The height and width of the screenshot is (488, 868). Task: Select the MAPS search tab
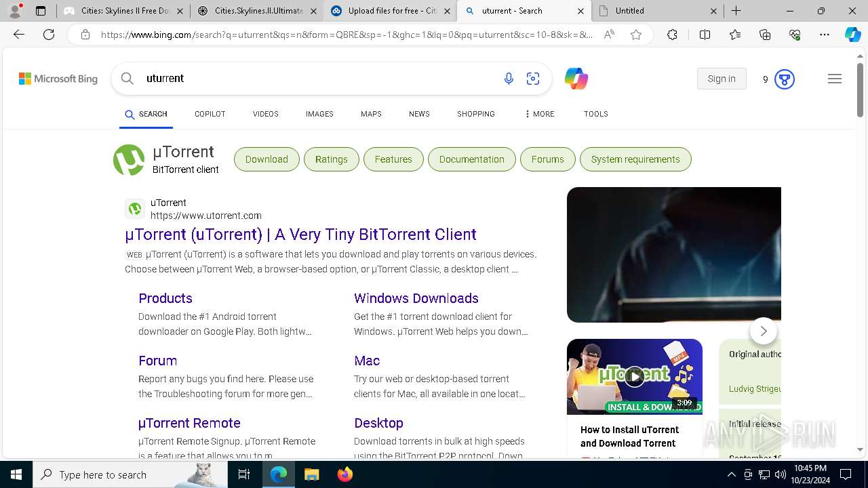(371, 114)
